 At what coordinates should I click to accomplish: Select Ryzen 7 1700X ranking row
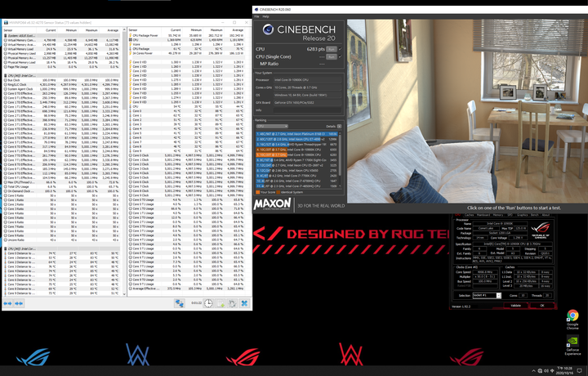click(x=296, y=160)
